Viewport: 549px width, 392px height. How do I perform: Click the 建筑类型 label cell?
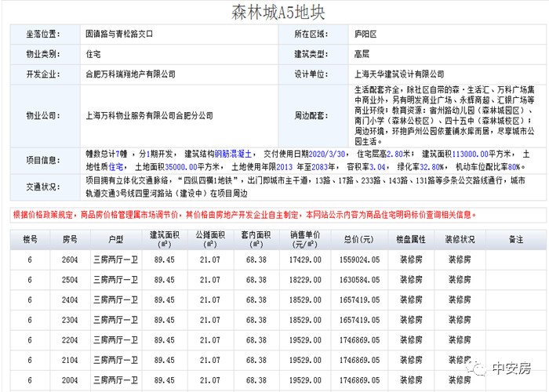[x=314, y=54]
